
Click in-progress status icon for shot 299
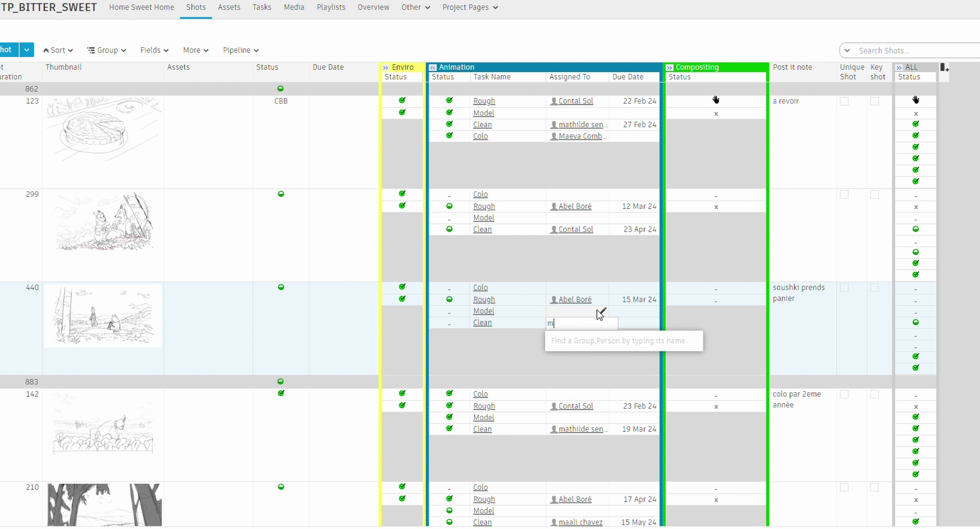pyautogui.click(x=281, y=194)
